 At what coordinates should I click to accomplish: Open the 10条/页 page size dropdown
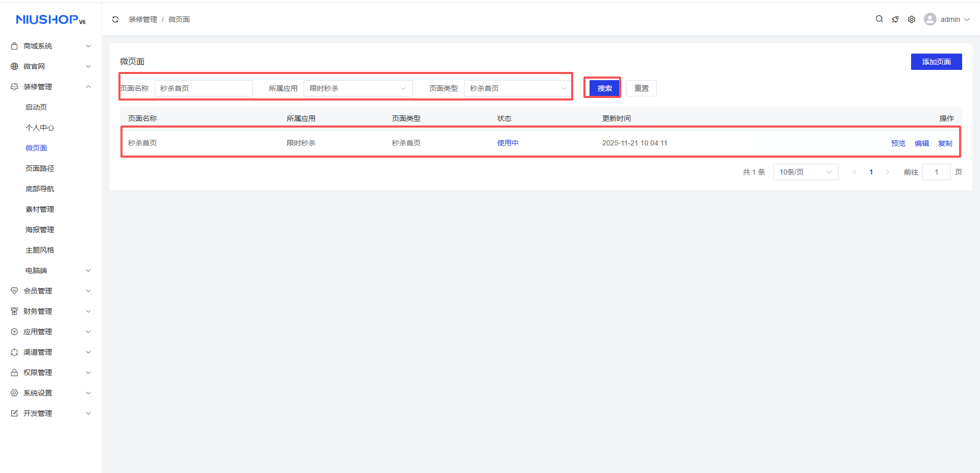coord(805,172)
